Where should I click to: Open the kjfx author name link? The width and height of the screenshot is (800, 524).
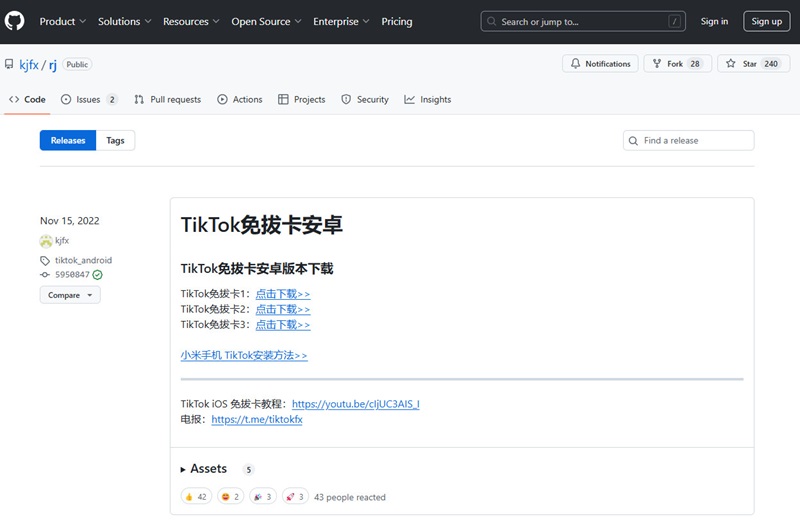point(62,240)
